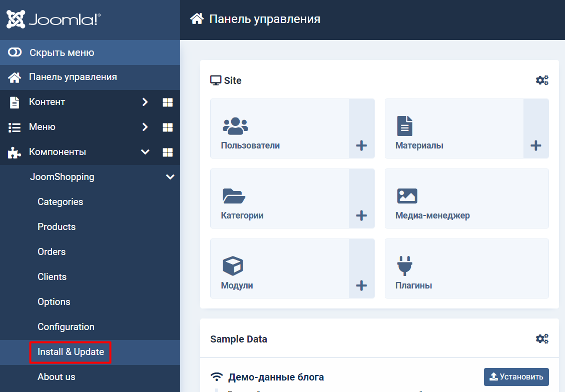The width and height of the screenshot is (565, 392).
Task: Click the Контент document icon
Action: coord(15,102)
